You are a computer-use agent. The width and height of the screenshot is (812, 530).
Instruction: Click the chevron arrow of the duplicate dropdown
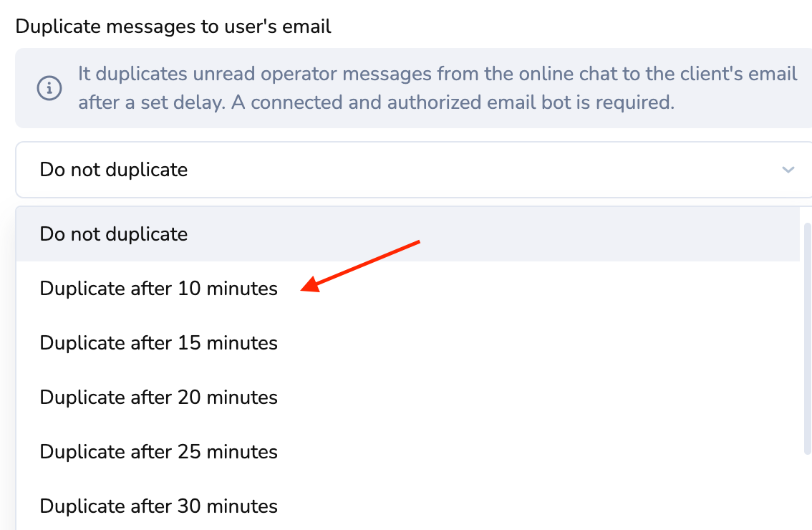coord(788,170)
